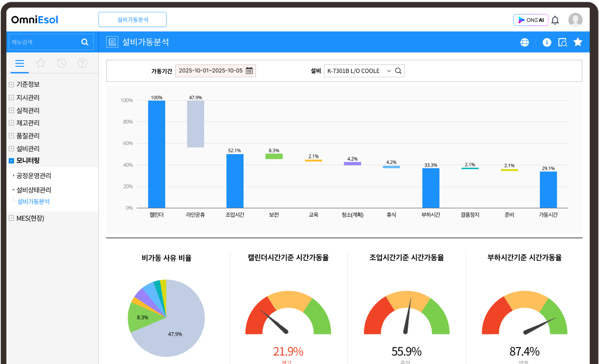Open the user profile avatar
Screen dimensions: 599x364
coord(575,20)
